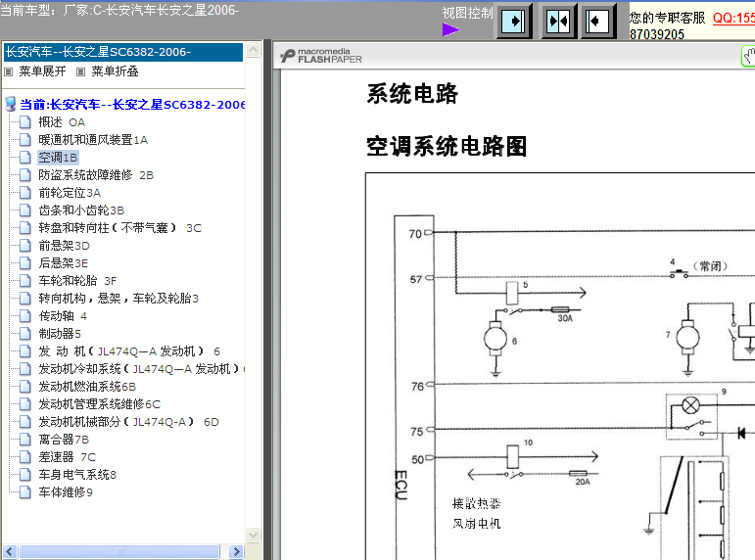The height and width of the screenshot is (560, 755).
Task: Click the 菜单折叠 collapse icon
Action: 81,71
